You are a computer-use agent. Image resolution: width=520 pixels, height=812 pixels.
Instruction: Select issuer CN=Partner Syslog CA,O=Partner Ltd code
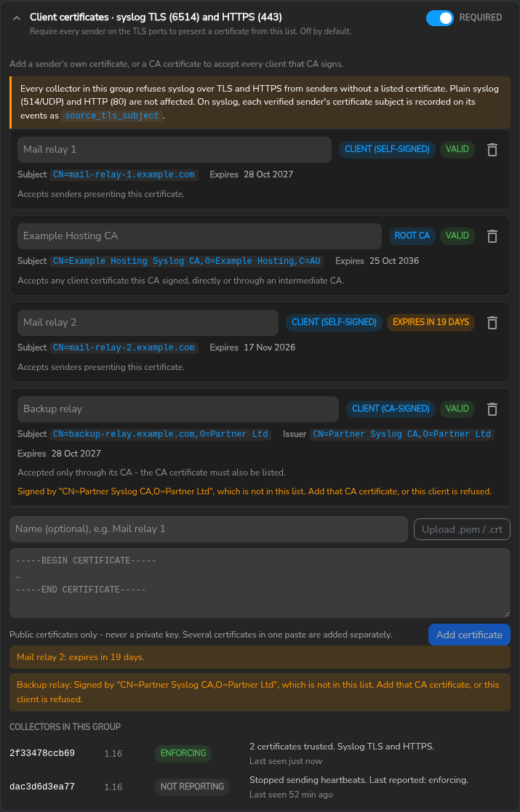(402, 434)
